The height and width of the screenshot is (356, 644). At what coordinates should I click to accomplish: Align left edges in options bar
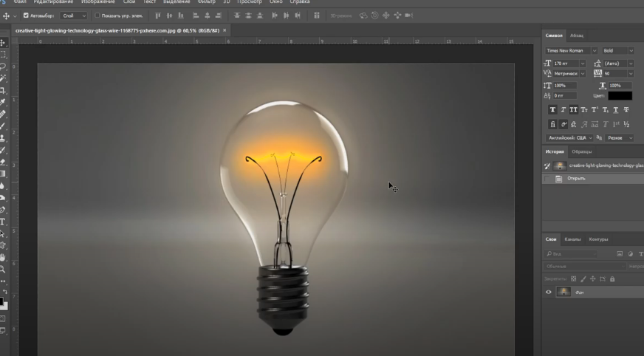[x=196, y=16]
